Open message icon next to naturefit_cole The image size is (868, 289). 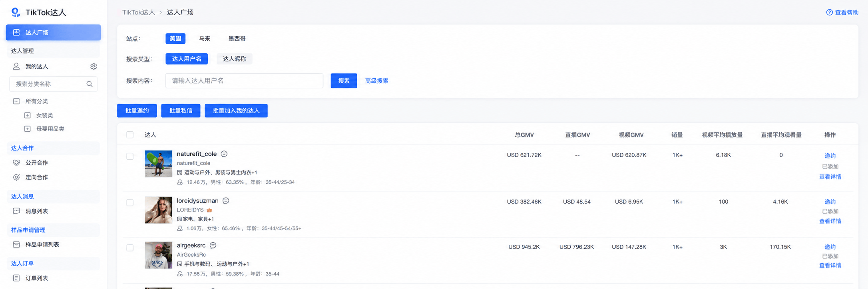224,154
